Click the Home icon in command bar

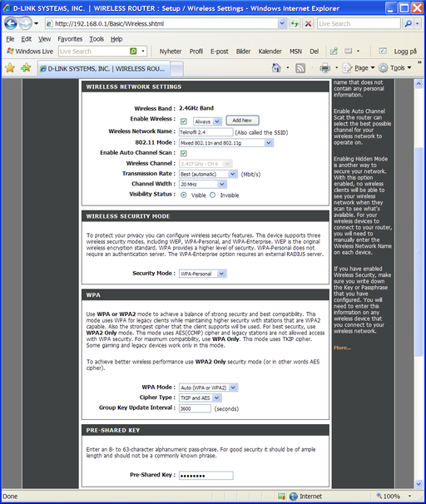tap(276, 68)
